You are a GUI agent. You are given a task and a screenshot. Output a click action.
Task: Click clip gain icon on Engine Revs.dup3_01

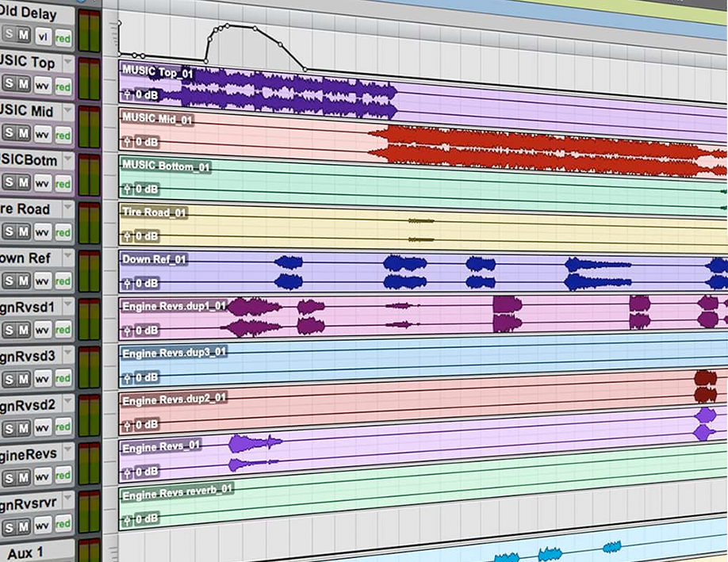[x=127, y=377]
